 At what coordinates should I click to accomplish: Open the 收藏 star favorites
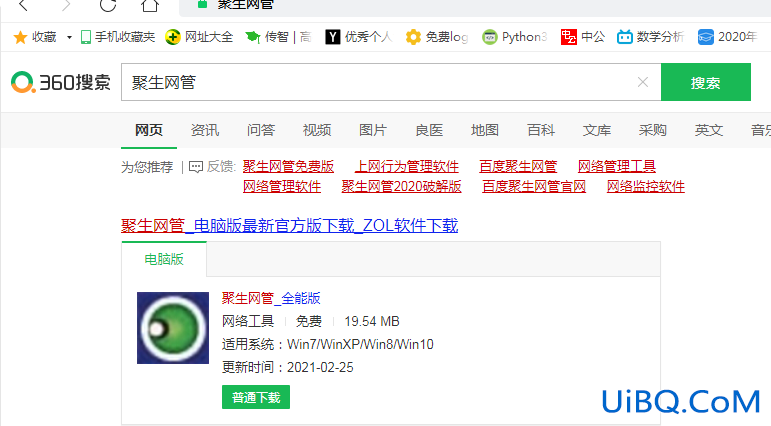tap(35, 37)
